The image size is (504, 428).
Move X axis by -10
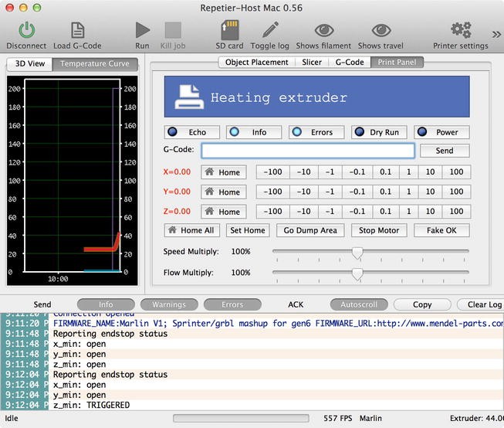click(304, 172)
